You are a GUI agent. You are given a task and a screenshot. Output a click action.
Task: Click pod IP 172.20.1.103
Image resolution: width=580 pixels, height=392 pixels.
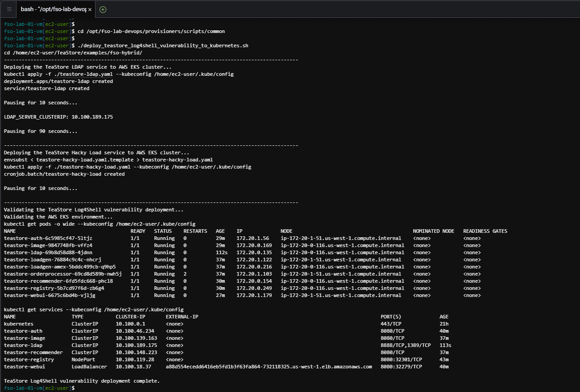coord(254,274)
